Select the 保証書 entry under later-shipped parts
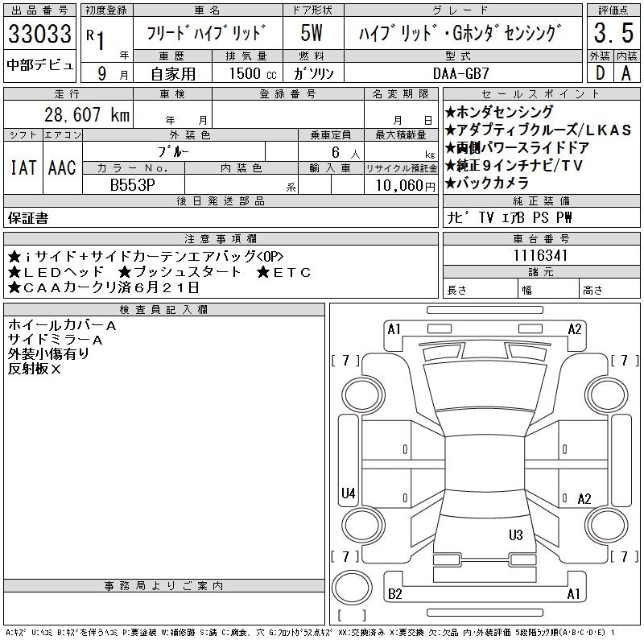 click(x=28, y=218)
